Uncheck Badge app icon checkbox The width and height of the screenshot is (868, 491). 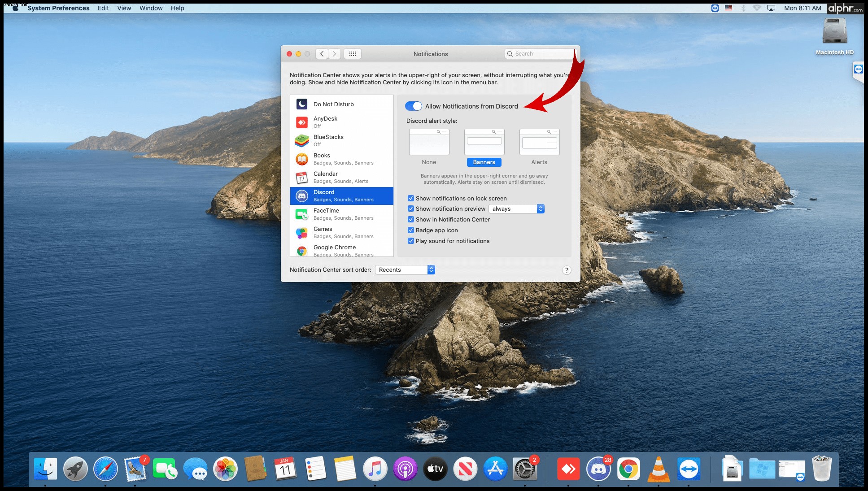tap(410, 230)
